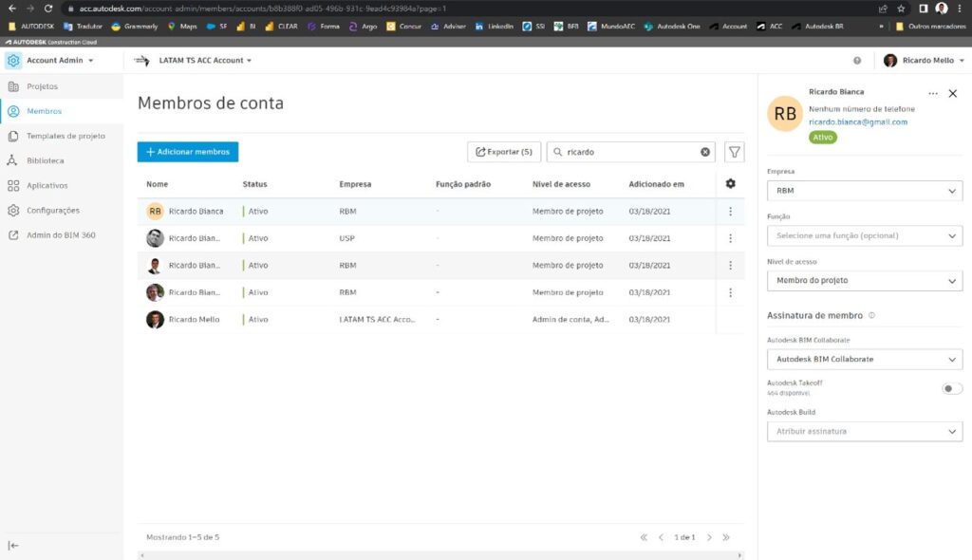Sort by Nome column header

(157, 184)
